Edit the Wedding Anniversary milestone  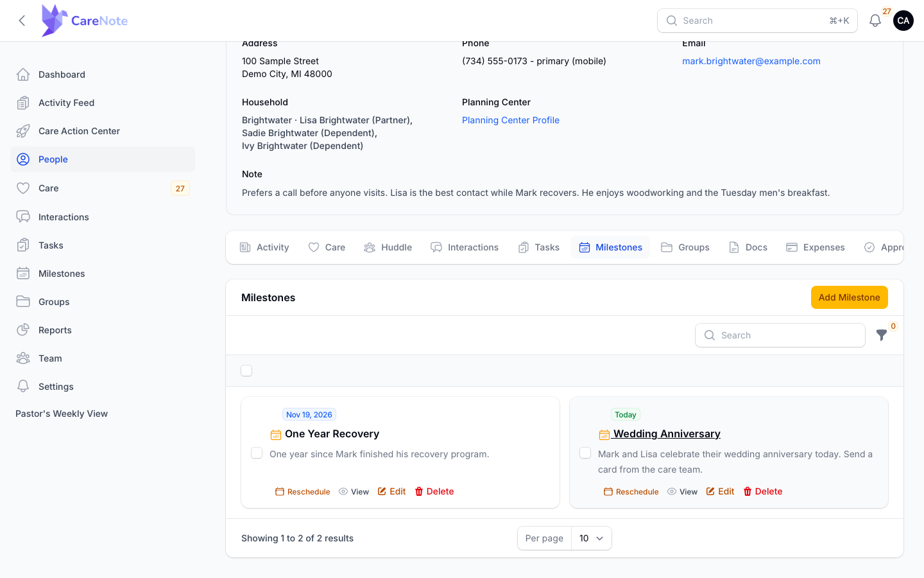[x=721, y=491]
